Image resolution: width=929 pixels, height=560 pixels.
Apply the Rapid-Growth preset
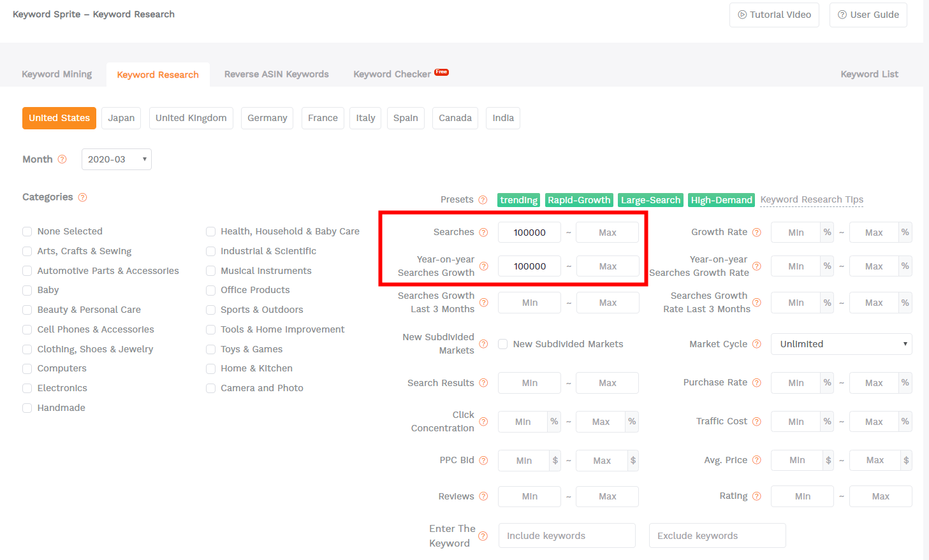click(x=579, y=200)
